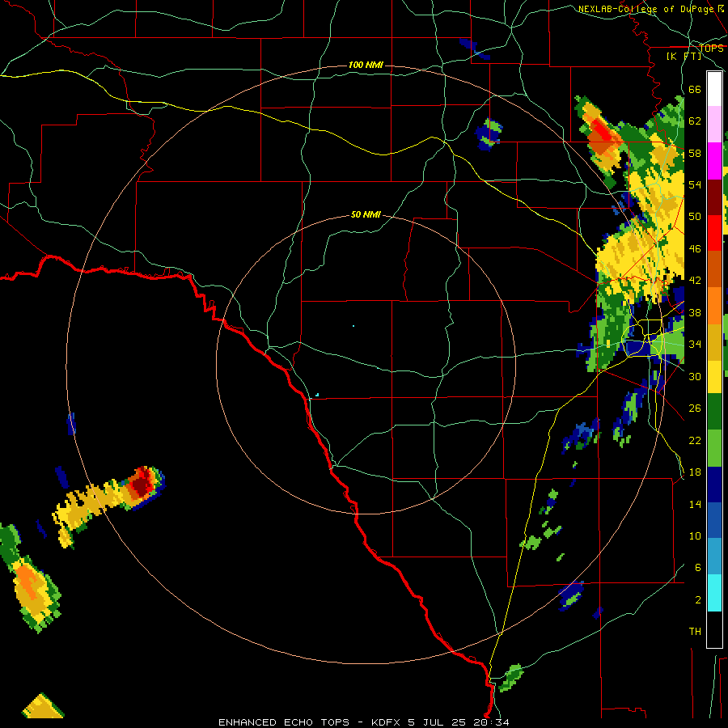
Task: Click the legend value "62"
Action: click(695, 121)
